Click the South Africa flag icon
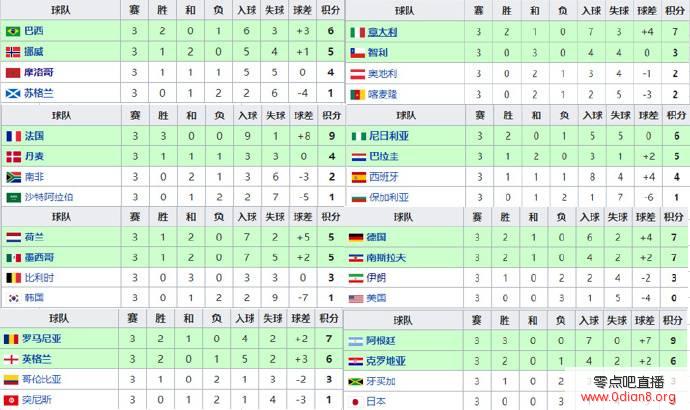The width and height of the screenshot is (690, 410). pos(14,177)
